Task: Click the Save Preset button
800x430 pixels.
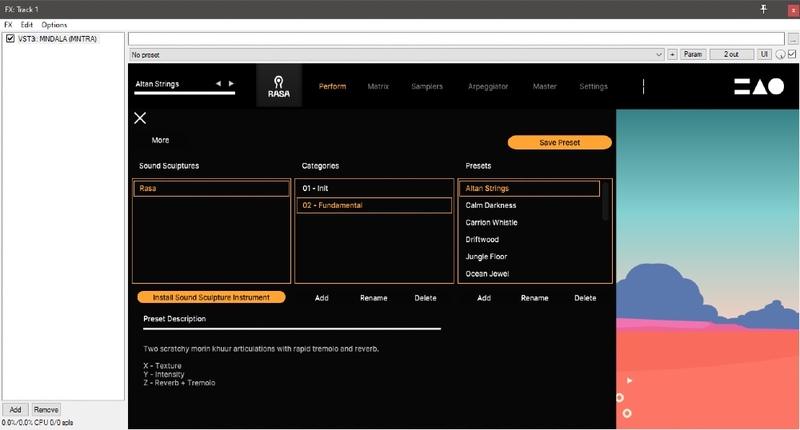Action: 559,143
